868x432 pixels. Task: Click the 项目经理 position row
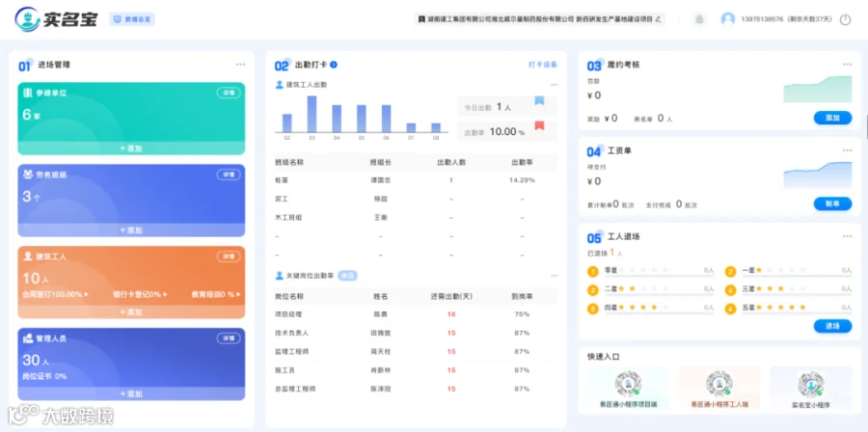point(416,314)
